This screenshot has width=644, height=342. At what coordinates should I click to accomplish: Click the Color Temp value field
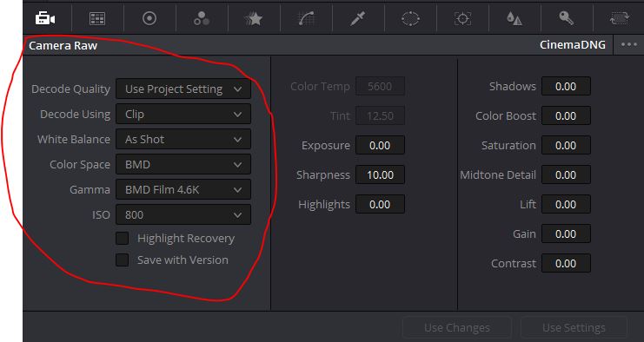tap(380, 87)
